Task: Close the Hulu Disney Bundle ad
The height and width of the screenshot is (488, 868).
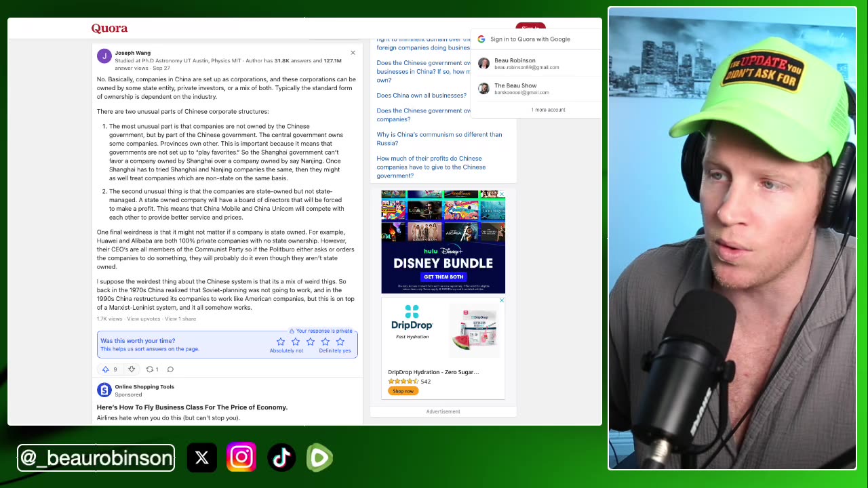Action: click(501, 195)
